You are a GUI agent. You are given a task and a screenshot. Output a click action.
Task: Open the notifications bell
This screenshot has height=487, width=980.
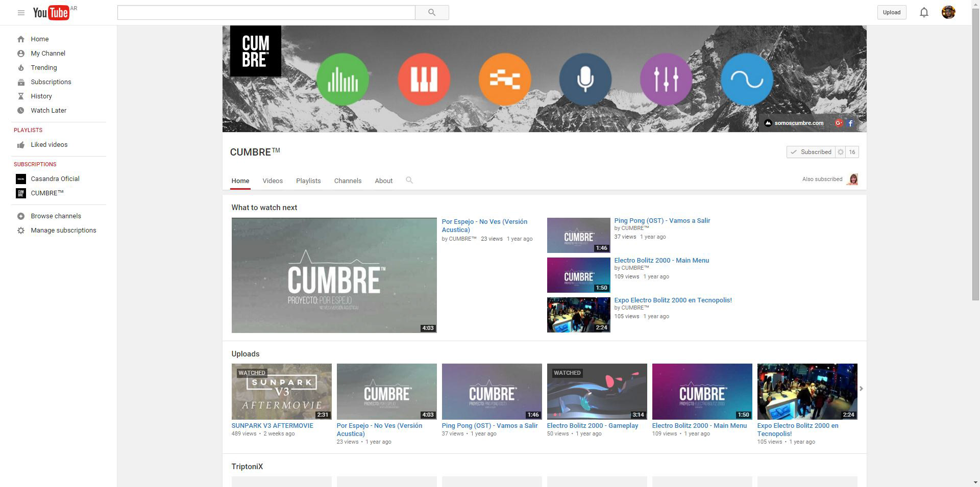924,12
